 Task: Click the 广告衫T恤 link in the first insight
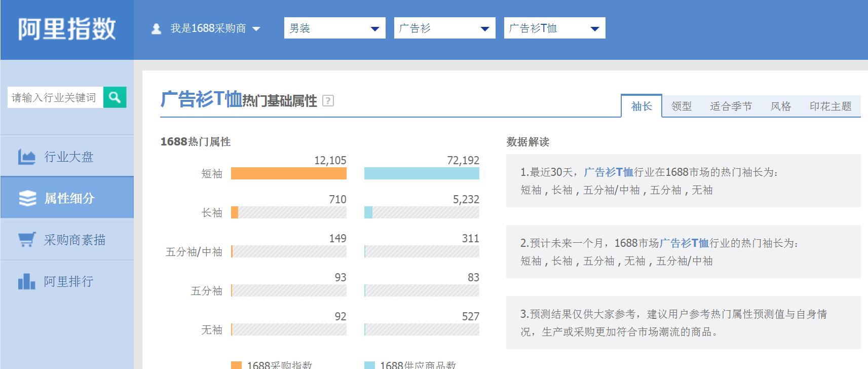[609, 172]
